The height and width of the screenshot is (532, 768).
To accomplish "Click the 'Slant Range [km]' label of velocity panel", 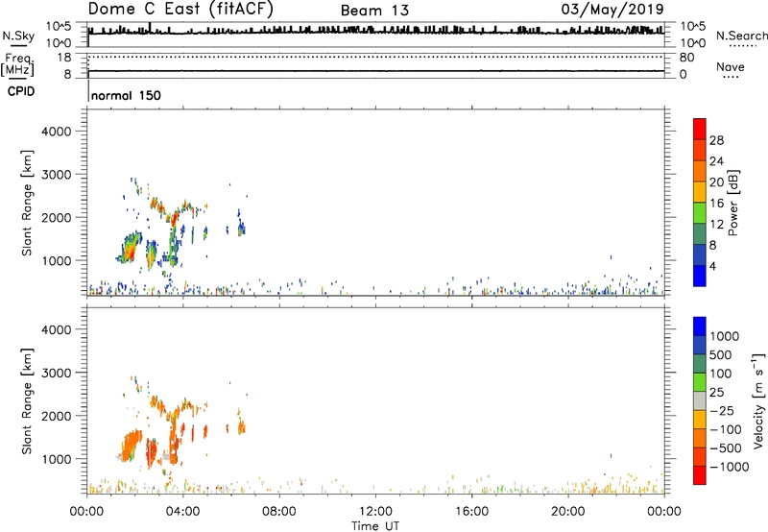I will (27, 401).
